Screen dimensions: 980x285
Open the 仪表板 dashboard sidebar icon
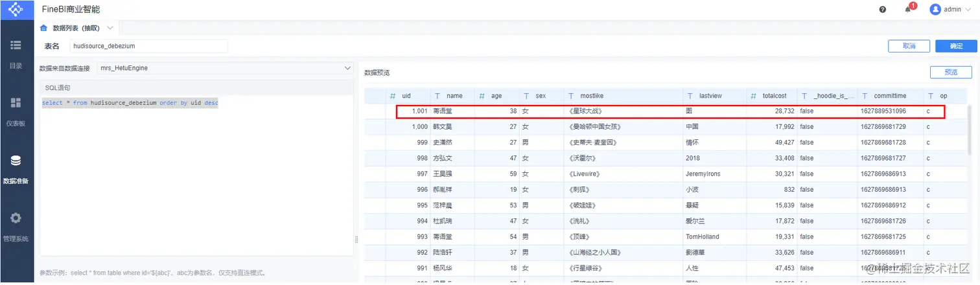coord(16,102)
